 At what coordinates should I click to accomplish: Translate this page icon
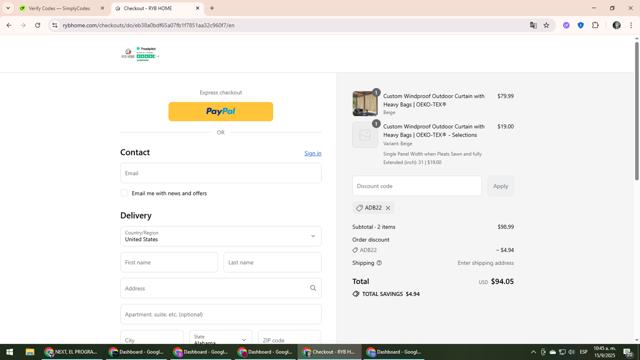click(x=533, y=25)
